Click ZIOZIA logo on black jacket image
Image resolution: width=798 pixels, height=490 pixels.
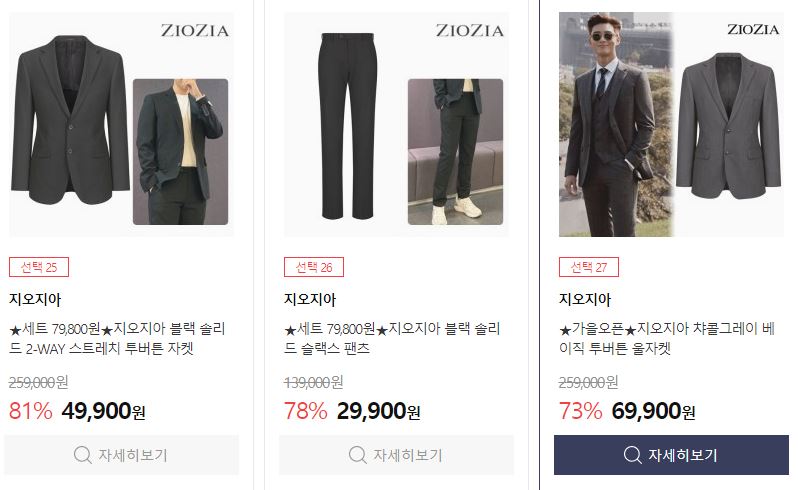(x=194, y=31)
